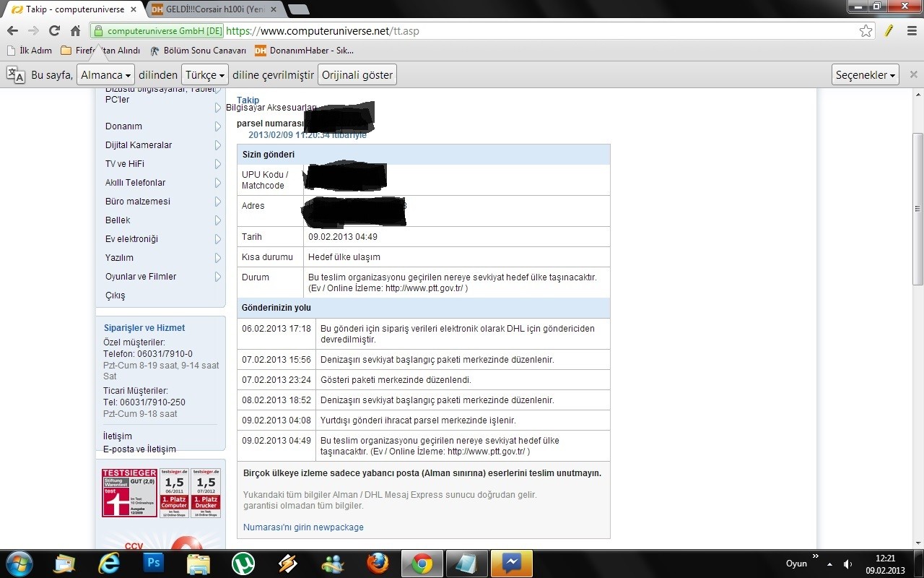Reload the page with the refresh icon
Image resolution: width=924 pixels, height=578 pixels.
pyautogui.click(x=54, y=31)
